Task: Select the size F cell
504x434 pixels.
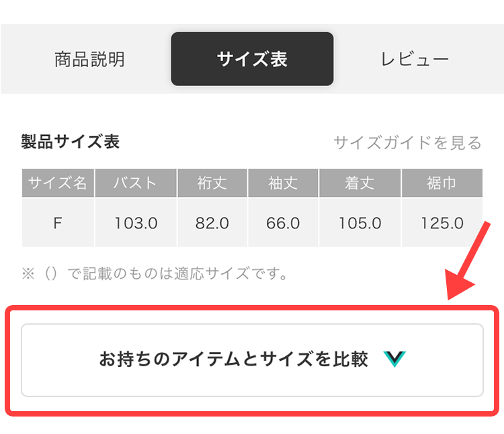Action: (x=58, y=222)
